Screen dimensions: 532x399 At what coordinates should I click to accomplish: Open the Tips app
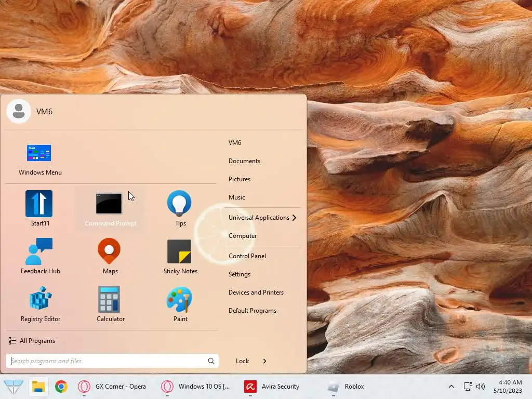(180, 208)
